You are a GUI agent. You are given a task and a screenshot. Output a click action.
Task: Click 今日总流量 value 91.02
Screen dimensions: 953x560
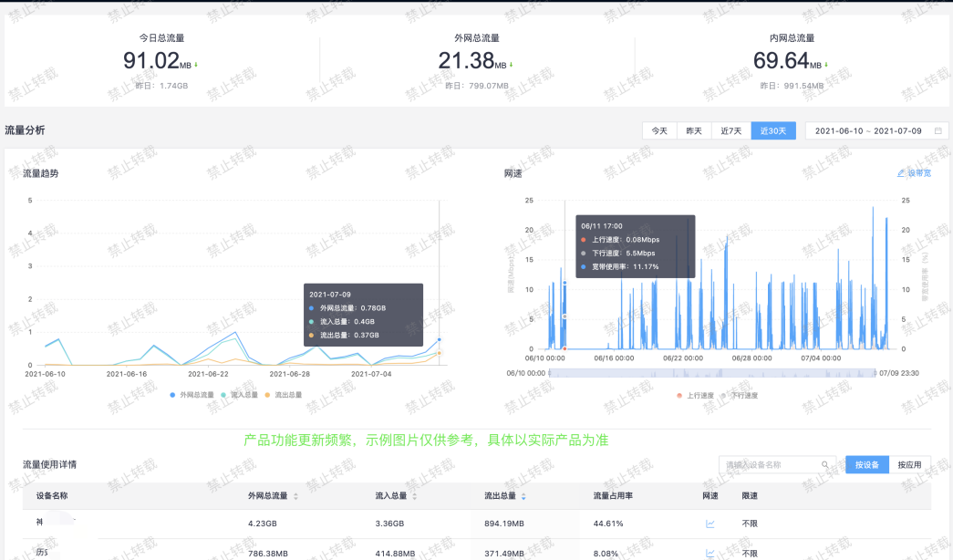point(151,61)
